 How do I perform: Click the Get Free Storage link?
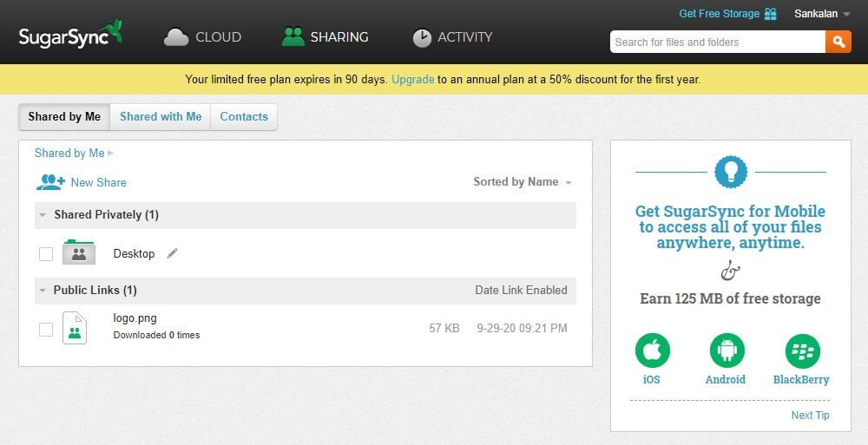tap(719, 14)
